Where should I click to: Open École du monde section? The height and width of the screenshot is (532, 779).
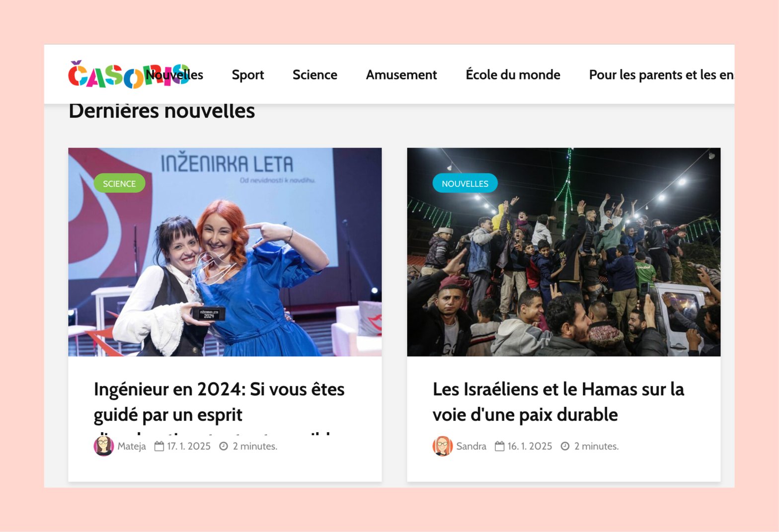(513, 75)
